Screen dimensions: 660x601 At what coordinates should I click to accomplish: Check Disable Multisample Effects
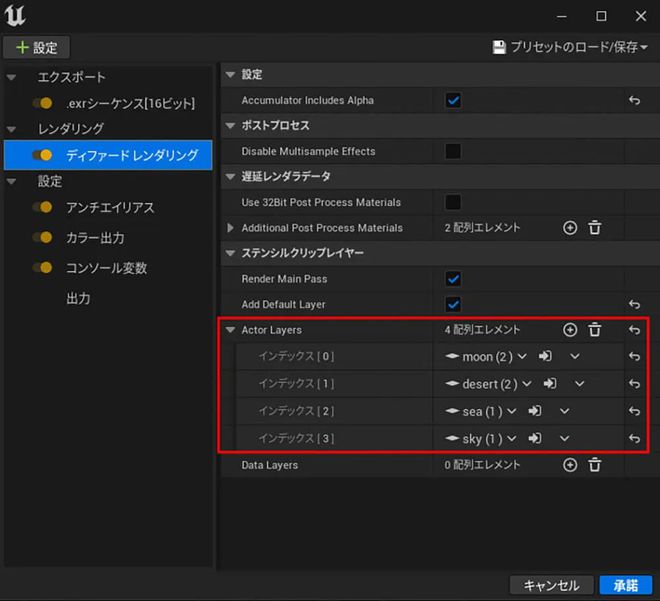(x=453, y=151)
